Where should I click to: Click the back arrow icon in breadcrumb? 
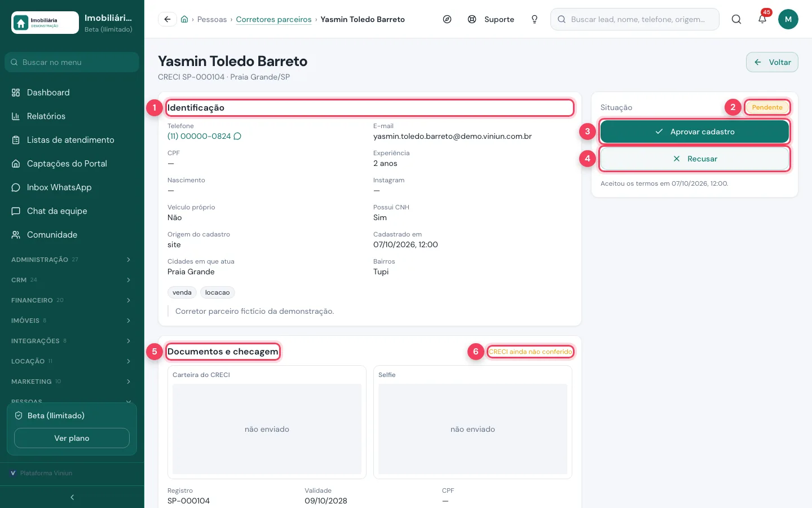coord(167,19)
